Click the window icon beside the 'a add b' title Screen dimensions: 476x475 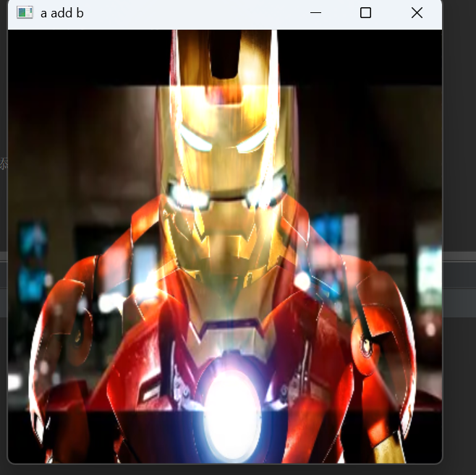coord(25,13)
